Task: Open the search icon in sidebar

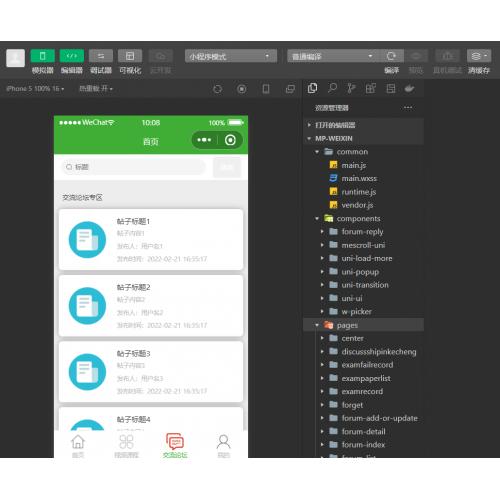Action: pyautogui.click(x=332, y=88)
